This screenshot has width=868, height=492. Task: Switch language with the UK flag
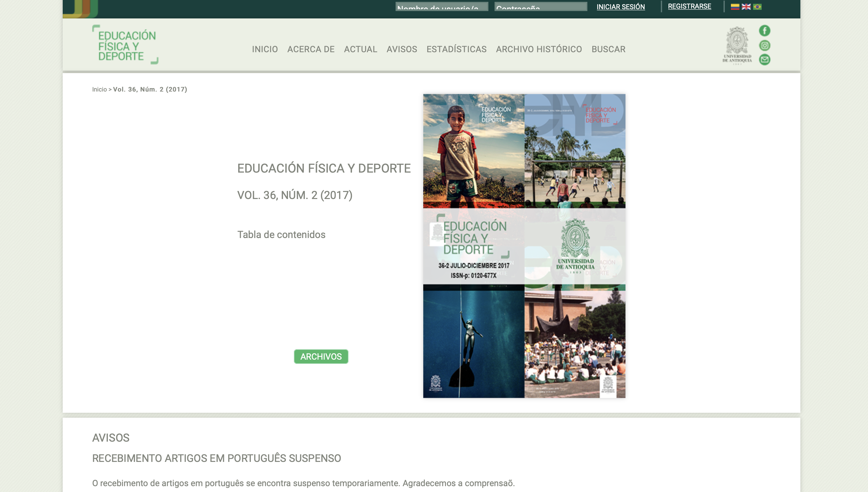[x=746, y=7]
